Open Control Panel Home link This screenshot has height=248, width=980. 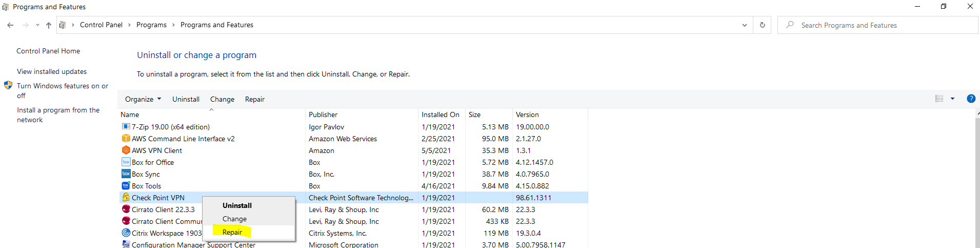coord(48,51)
